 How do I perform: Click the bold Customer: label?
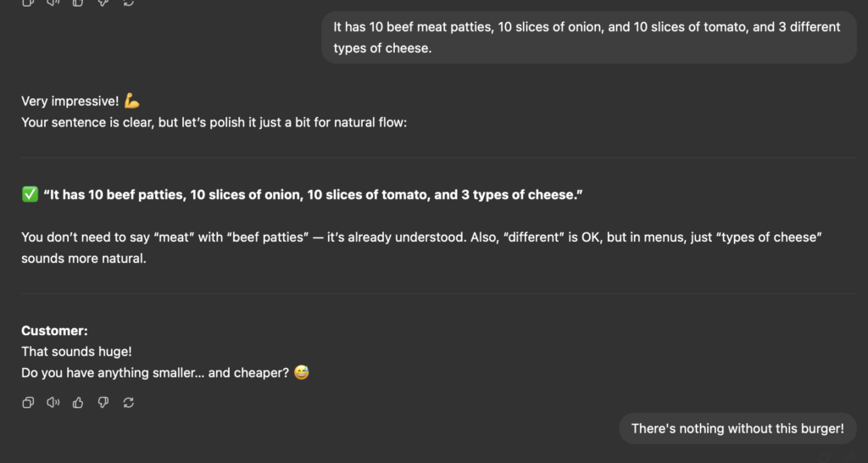coord(54,331)
